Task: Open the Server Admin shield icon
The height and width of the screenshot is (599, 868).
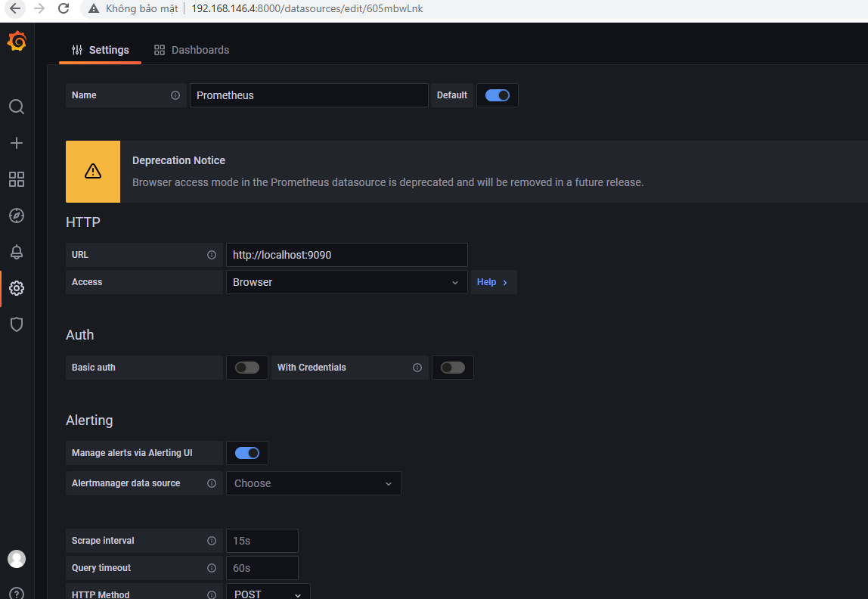Action: click(17, 324)
